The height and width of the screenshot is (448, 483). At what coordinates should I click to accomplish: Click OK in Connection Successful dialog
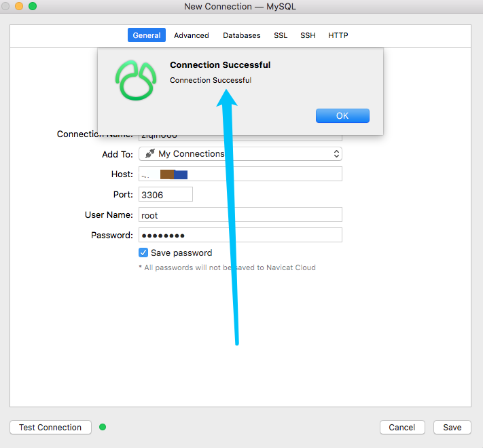pos(342,115)
